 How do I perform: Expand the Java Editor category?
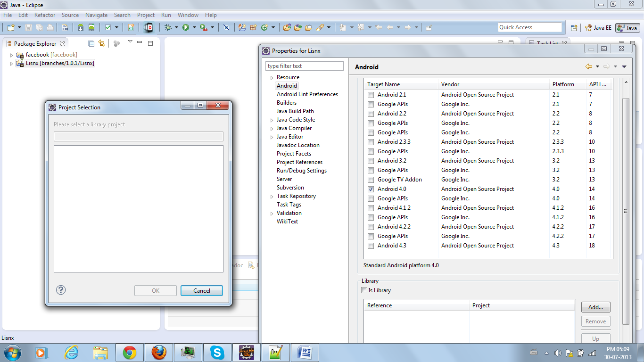(x=272, y=137)
